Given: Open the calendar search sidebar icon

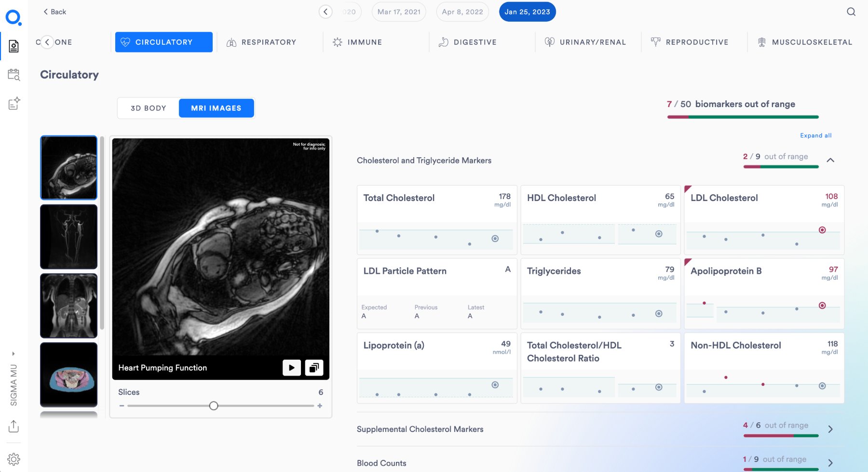Looking at the screenshot, I should 14,75.
